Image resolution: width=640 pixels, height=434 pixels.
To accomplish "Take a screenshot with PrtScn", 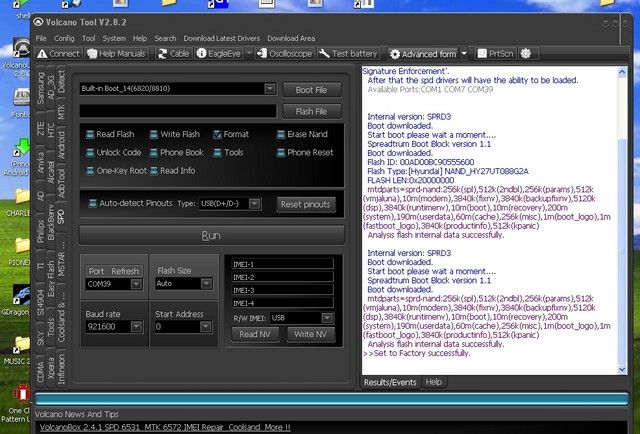I will coord(495,53).
